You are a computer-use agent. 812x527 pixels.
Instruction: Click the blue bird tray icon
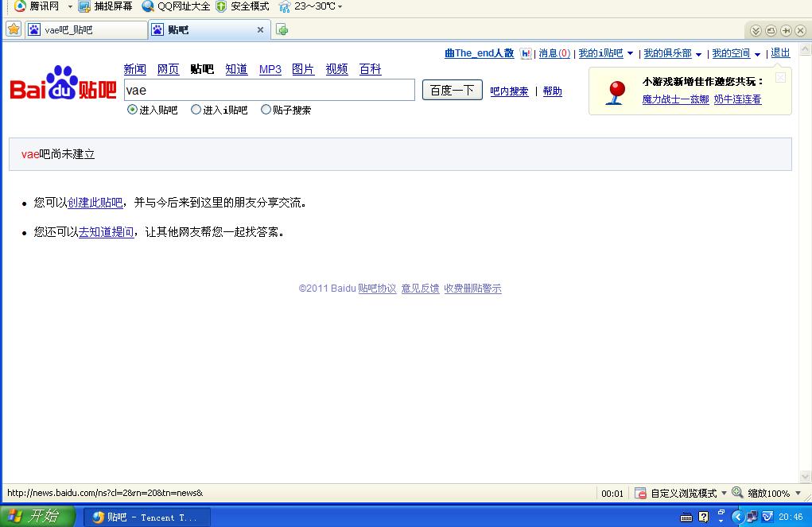[x=767, y=517]
